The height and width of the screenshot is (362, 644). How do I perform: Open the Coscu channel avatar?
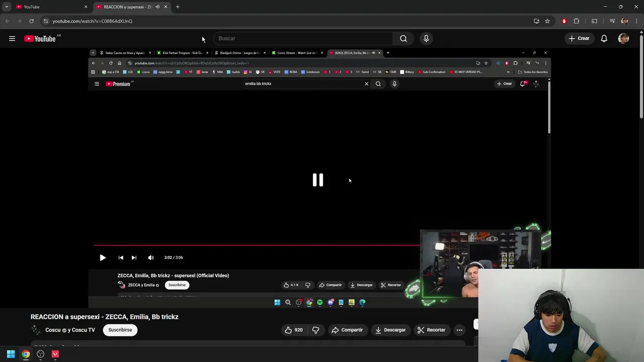tap(36, 330)
